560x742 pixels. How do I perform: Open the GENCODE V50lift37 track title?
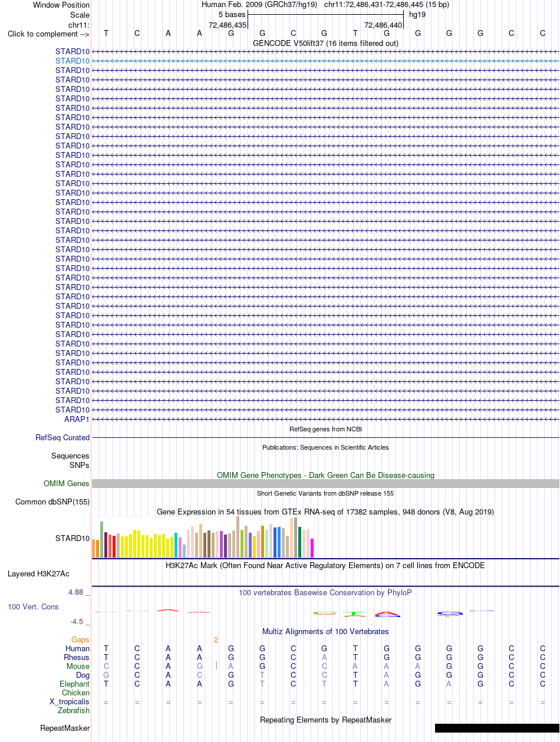[325, 43]
